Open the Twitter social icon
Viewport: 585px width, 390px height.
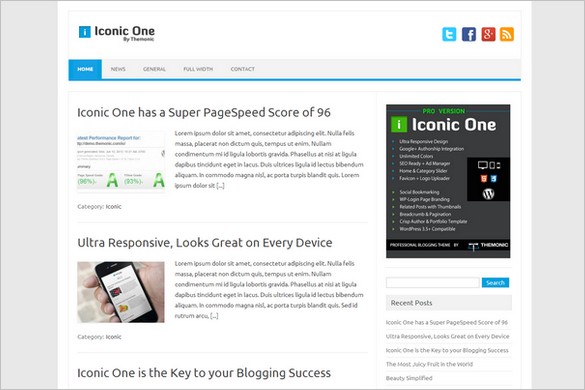click(x=449, y=34)
